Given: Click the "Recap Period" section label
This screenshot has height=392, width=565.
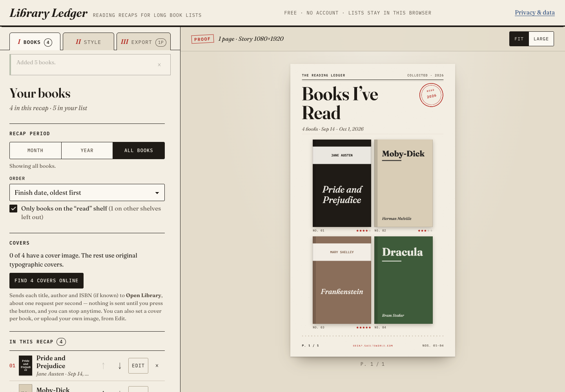Looking at the screenshot, I should [x=30, y=134].
